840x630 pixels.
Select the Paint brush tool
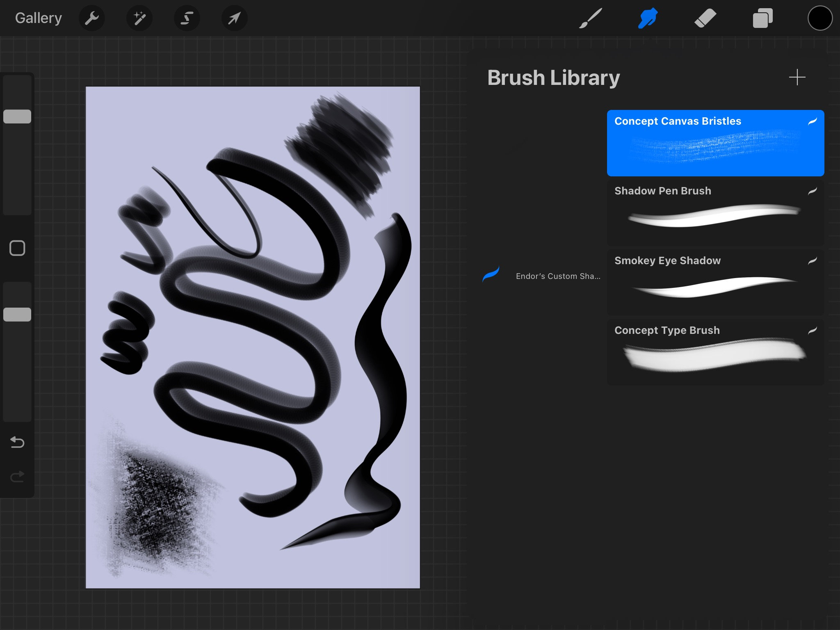(x=589, y=18)
